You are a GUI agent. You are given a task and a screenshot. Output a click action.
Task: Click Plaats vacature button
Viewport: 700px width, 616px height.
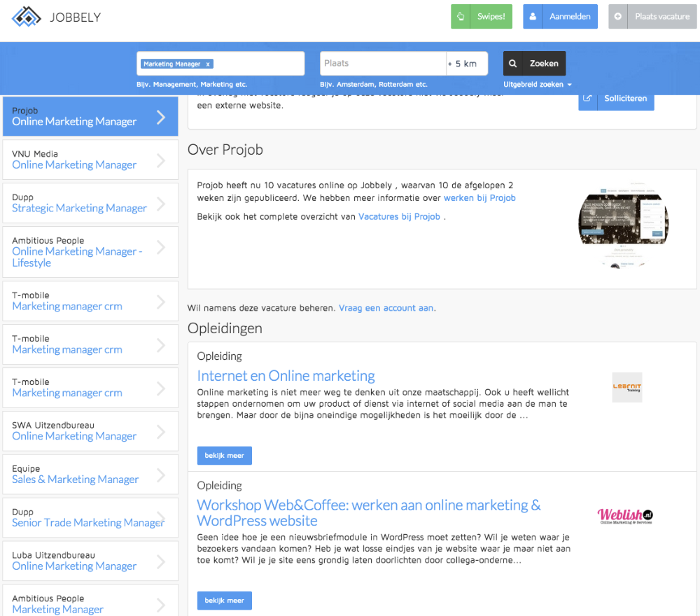pos(652,17)
